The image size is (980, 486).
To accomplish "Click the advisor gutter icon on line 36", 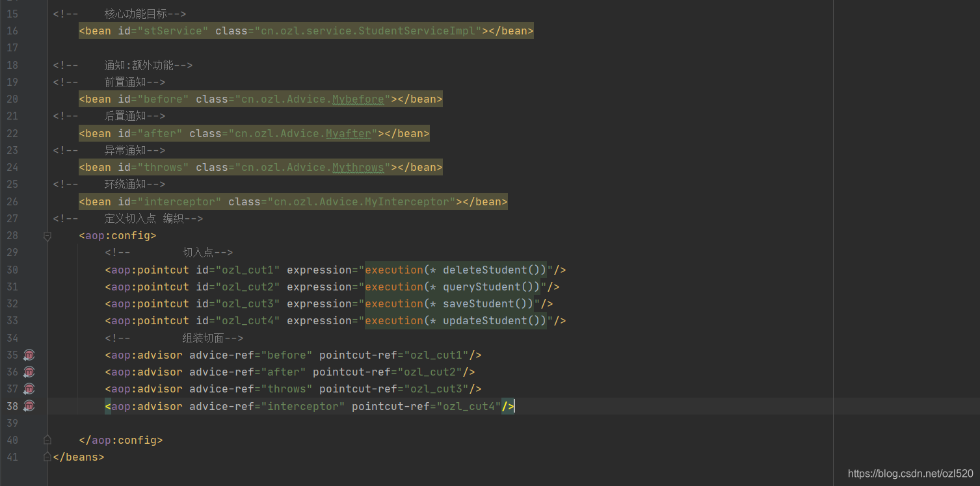I will (x=29, y=372).
